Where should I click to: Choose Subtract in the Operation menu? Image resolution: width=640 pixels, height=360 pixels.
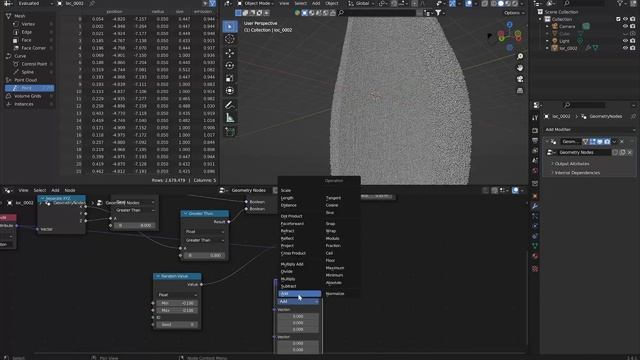click(289, 287)
